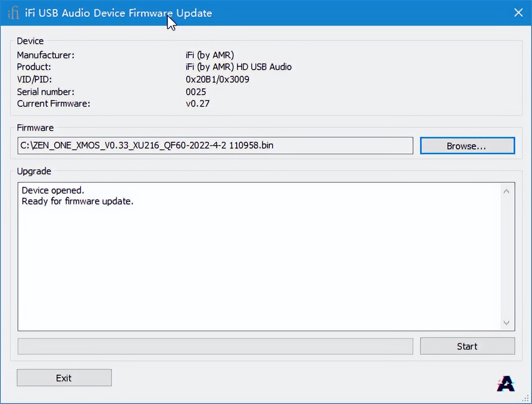Click the product value 'iFi (by AMR) HD USB Audio'

238,67
